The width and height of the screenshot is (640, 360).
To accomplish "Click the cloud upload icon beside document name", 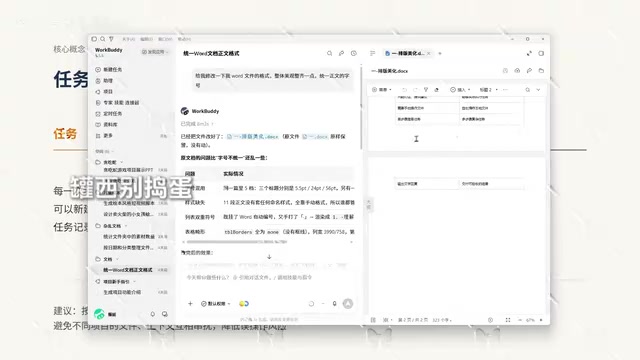I will tap(517, 71).
